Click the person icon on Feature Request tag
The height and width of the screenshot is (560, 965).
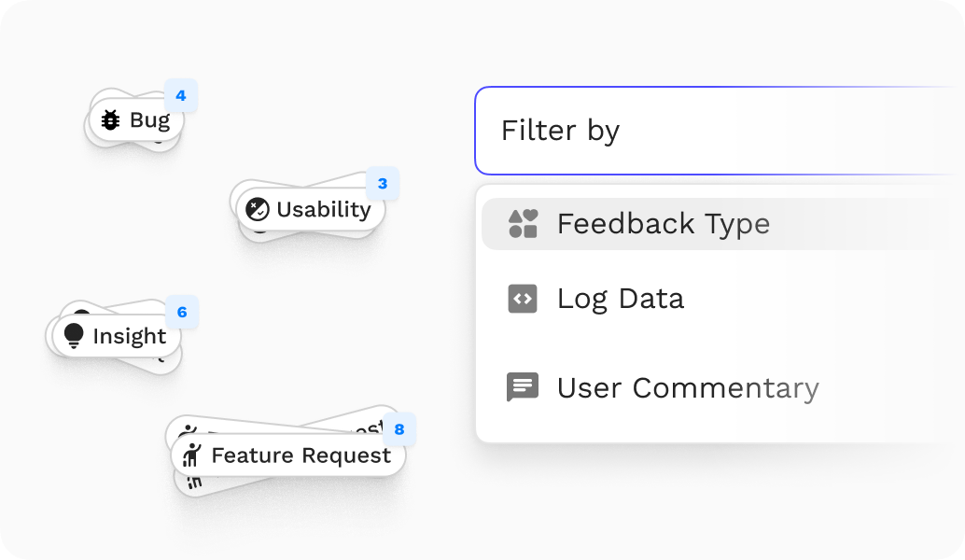(x=192, y=455)
